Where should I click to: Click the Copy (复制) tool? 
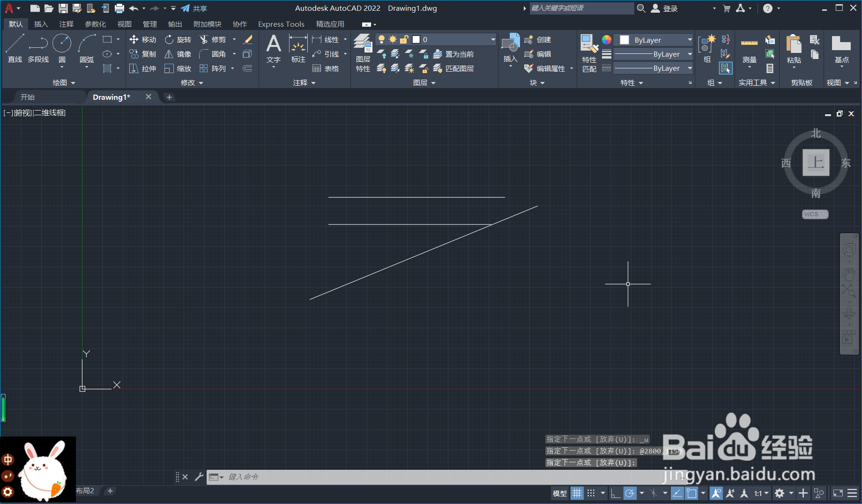click(143, 54)
